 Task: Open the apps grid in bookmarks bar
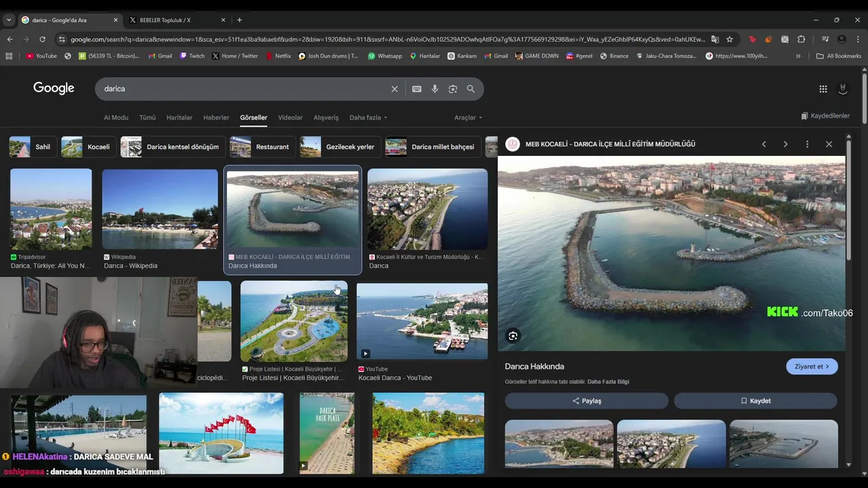9,56
